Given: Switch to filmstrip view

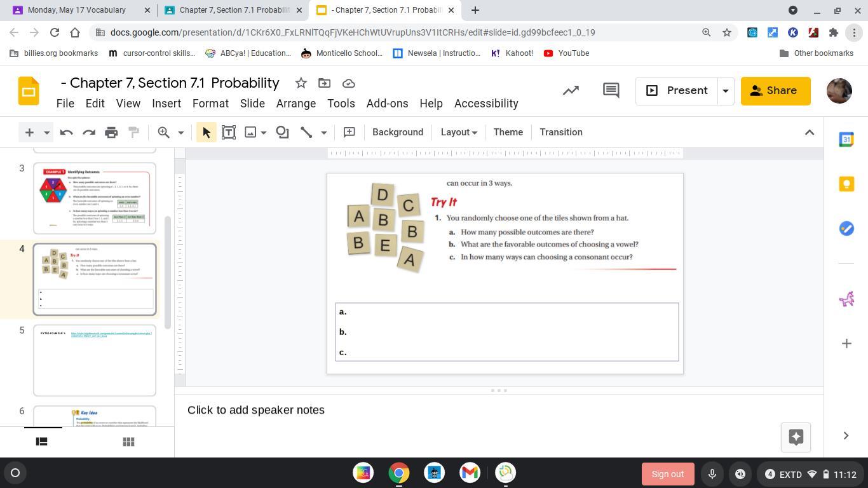Looking at the screenshot, I should pyautogui.click(x=41, y=442).
